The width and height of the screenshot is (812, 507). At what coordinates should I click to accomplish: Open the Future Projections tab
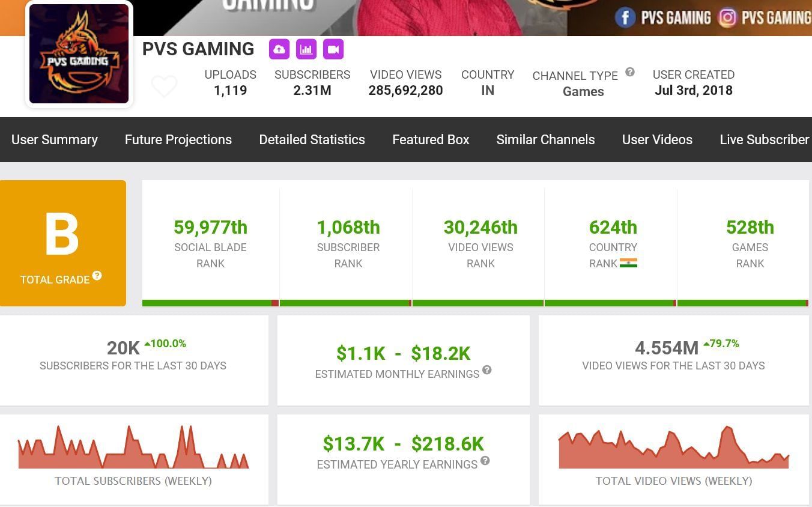pos(178,139)
